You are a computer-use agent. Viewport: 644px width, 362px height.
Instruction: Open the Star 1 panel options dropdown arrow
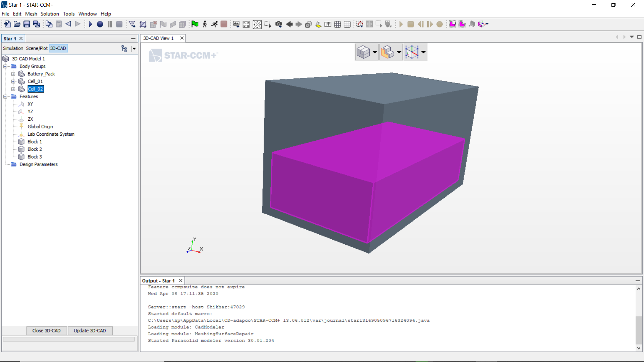click(x=134, y=49)
